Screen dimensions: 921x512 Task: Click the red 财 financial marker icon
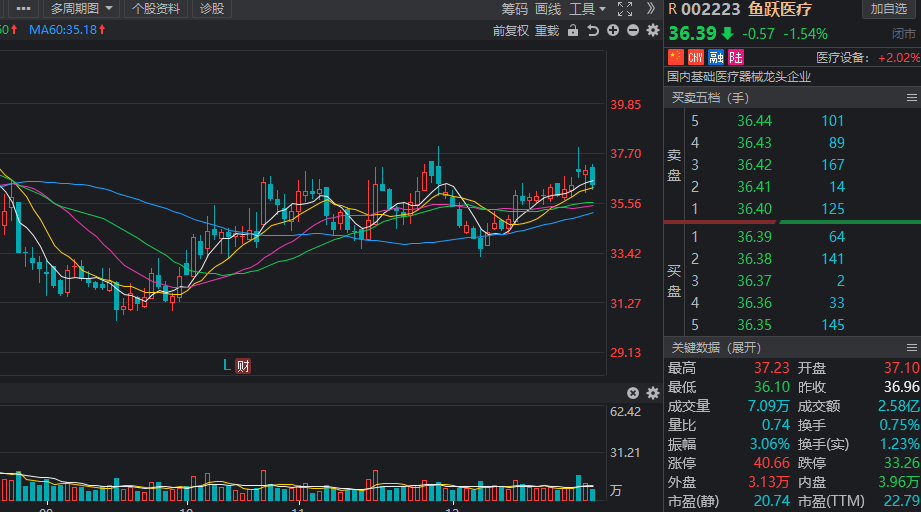click(242, 366)
